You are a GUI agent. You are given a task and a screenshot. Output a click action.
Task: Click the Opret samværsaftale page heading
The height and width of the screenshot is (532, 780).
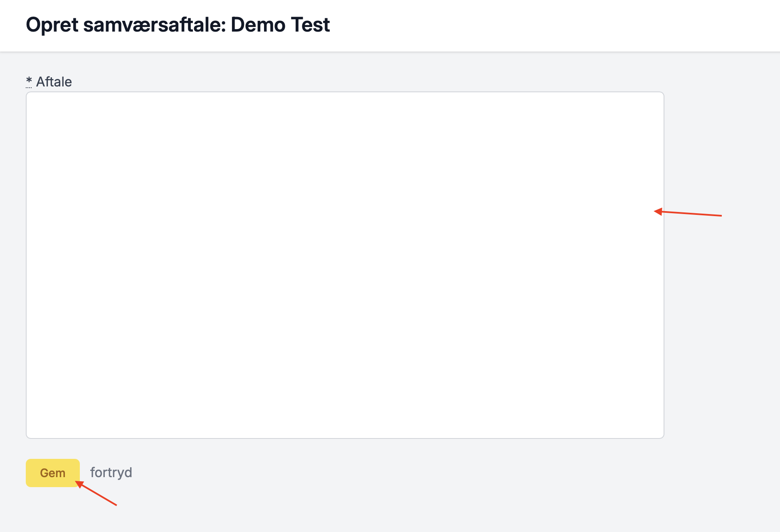178,25
